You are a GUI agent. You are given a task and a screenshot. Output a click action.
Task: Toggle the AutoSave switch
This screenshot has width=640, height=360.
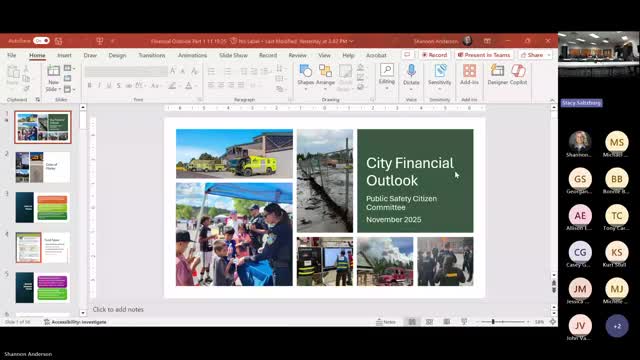pos(41,41)
